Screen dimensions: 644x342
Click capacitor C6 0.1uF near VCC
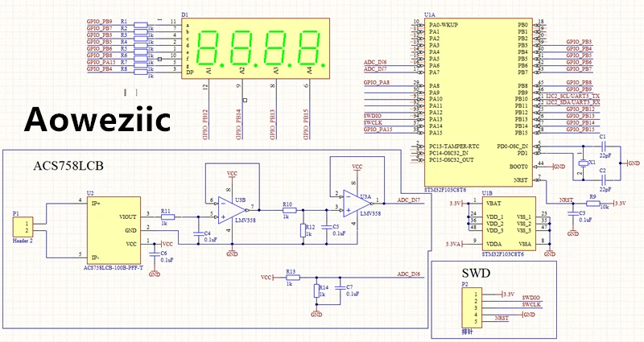point(155,254)
